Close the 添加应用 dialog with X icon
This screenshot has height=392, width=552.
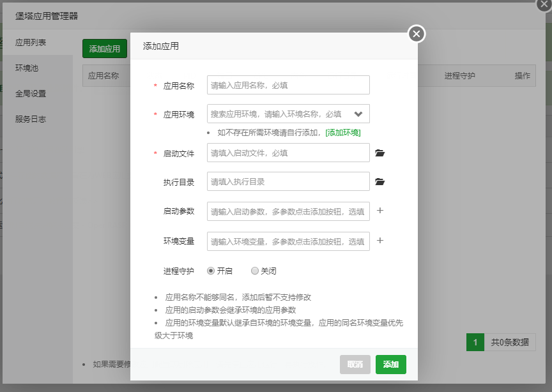[x=417, y=34]
